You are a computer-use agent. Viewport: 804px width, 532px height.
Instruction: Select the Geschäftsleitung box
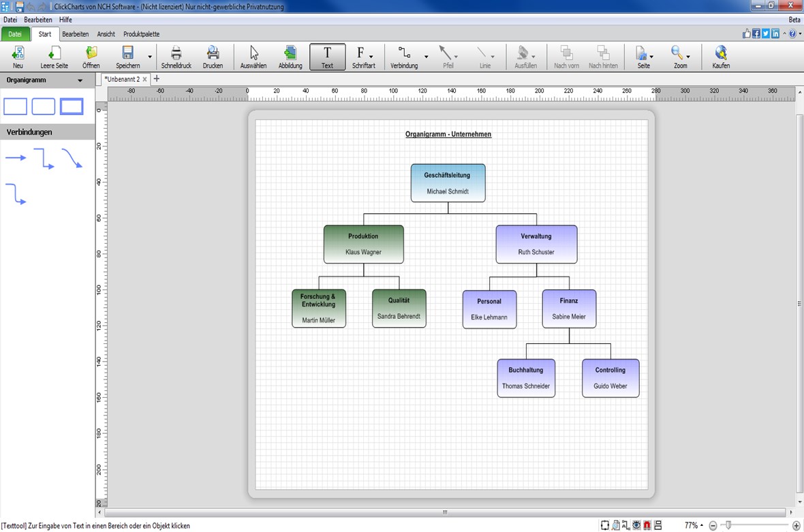click(448, 183)
